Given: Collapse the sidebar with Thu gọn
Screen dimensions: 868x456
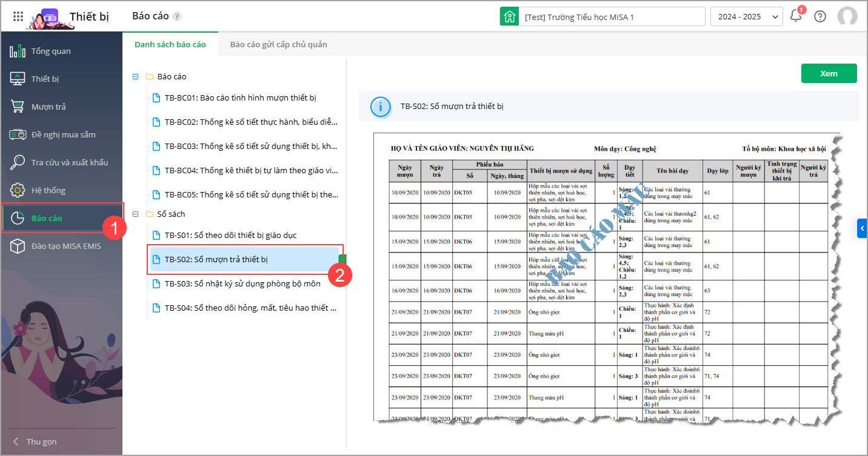Looking at the screenshot, I should [x=35, y=441].
